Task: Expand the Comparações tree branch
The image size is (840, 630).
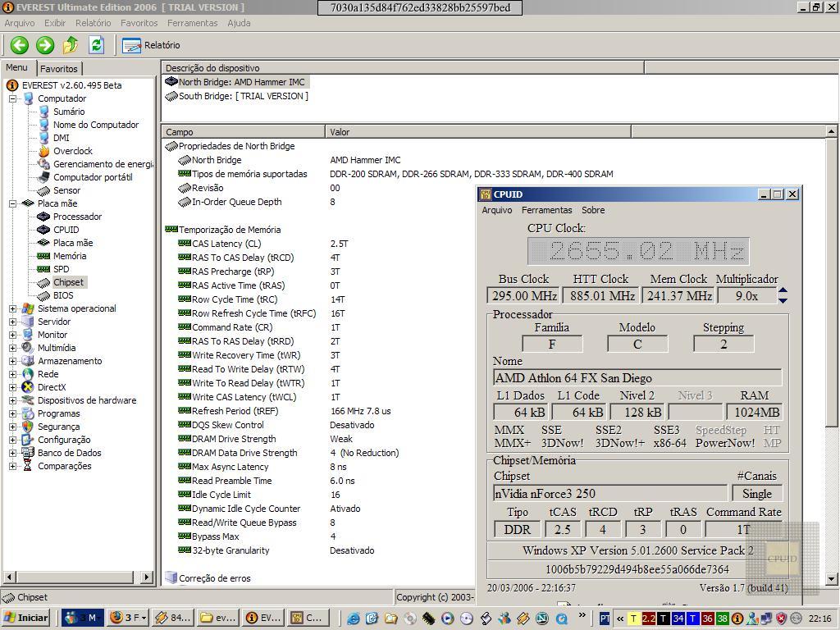Action: 13,466
